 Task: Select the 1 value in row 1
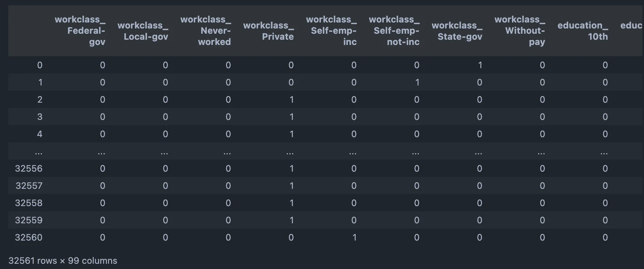417,82
